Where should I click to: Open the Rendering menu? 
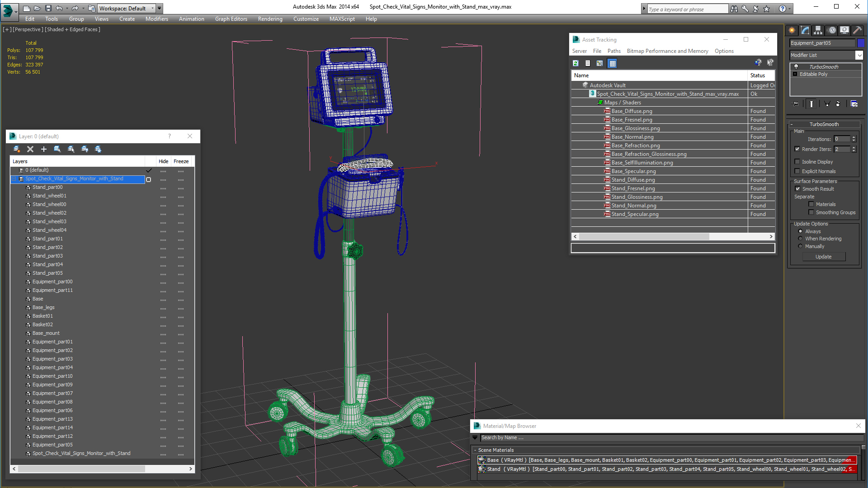click(270, 19)
